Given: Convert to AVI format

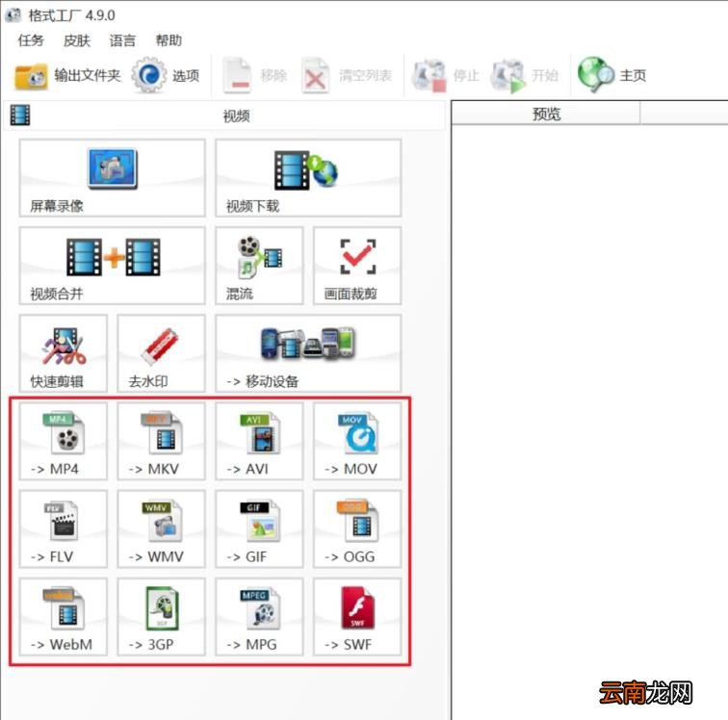Looking at the screenshot, I should point(259,441).
